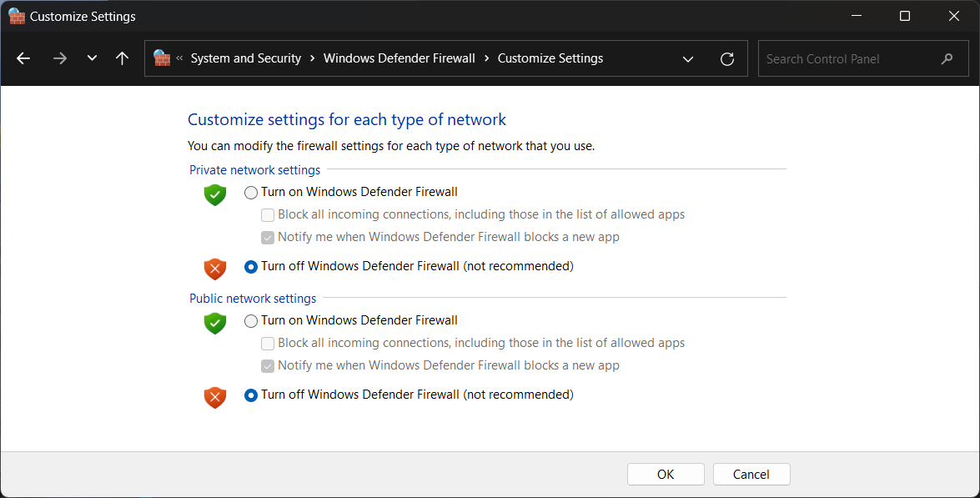The width and height of the screenshot is (980, 498).
Task: Click the title bar firewall app icon
Action: coord(17,16)
